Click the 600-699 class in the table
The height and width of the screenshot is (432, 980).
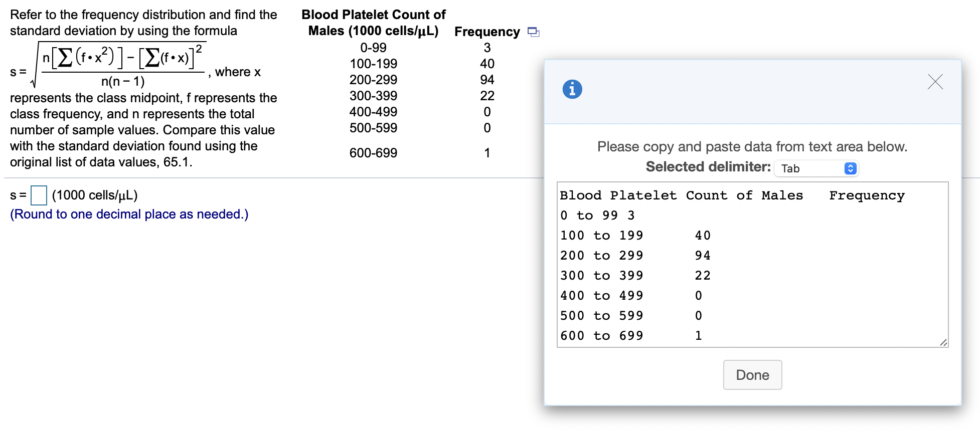373,153
